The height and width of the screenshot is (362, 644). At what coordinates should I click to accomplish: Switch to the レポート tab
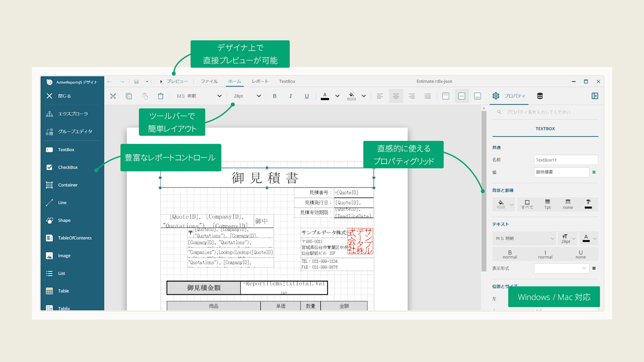tap(260, 81)
